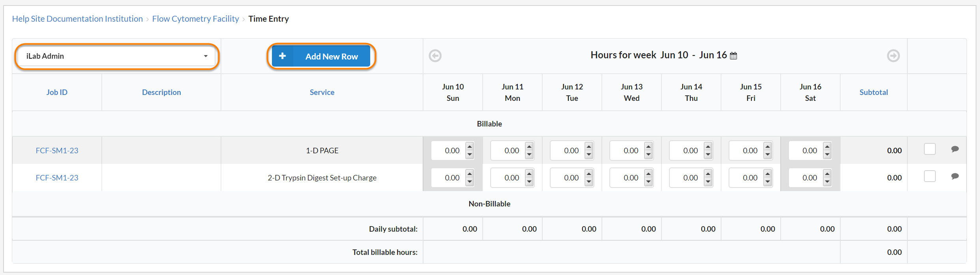Open comment bubble for 2-D Trypsin Digest row
The height and width of the screenshot is (275, 980).
click(x=955, y=176)
